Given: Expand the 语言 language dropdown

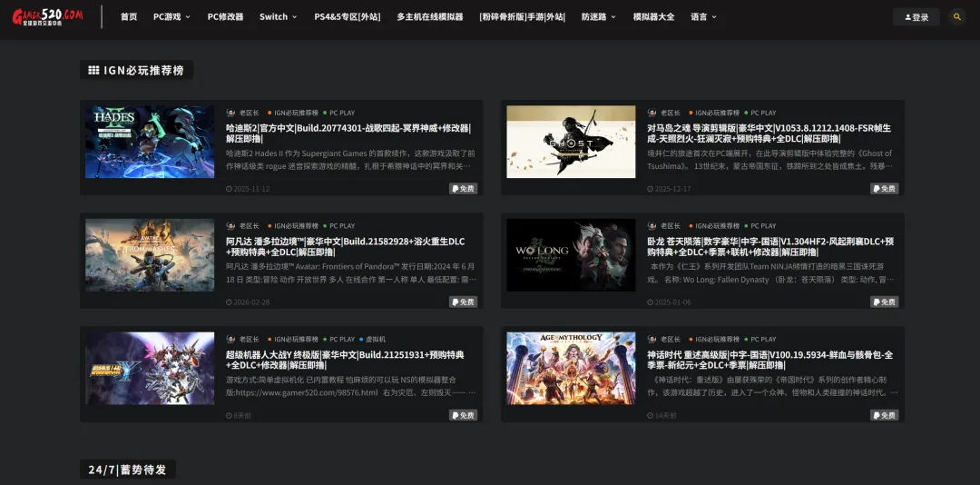Looking at the screenshot, I should point(703,17).
